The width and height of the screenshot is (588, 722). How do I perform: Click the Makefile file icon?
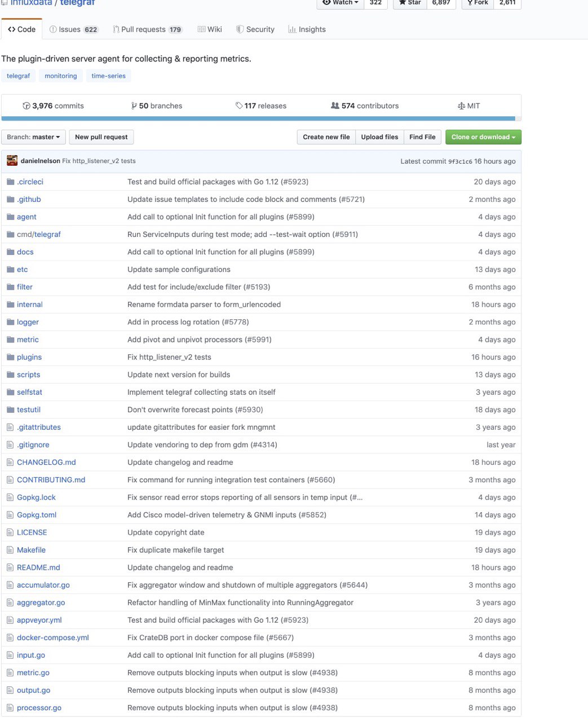[x=10, y=549]
